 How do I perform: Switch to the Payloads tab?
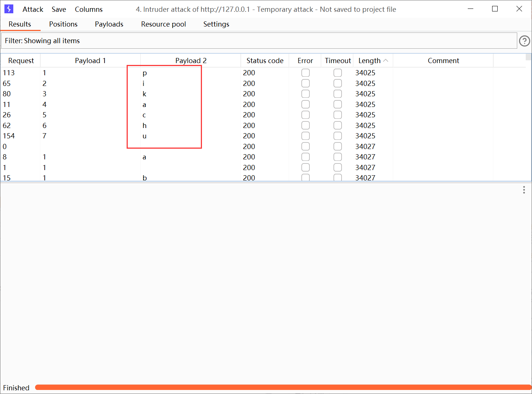tap(109, 24)
